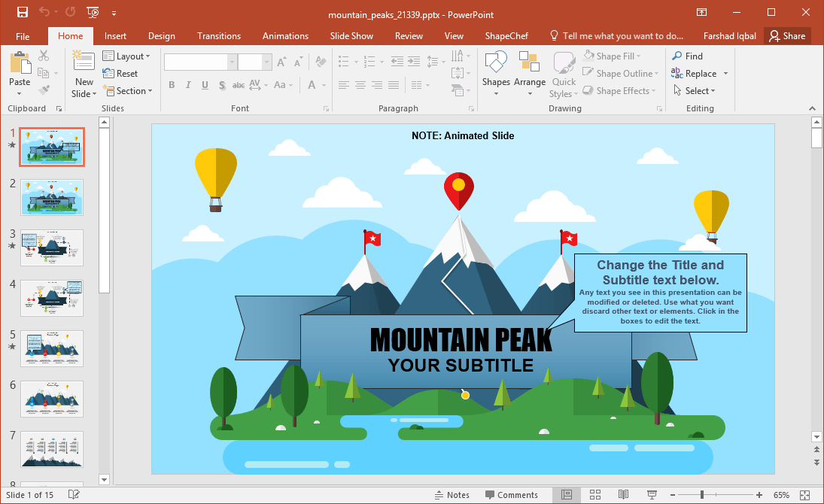
Task: Click the Save icon in title bar
Action: click(x=22, y=12)
